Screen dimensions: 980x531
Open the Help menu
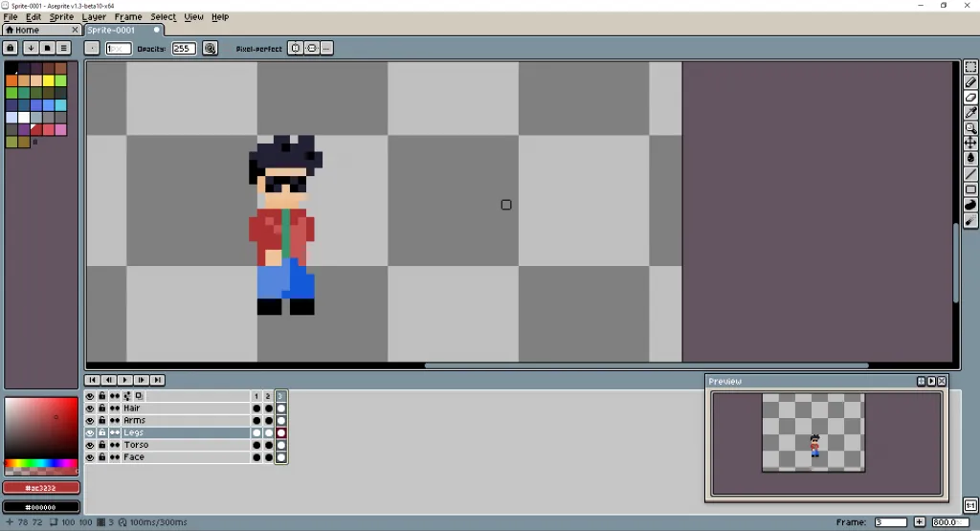[220, 17]
